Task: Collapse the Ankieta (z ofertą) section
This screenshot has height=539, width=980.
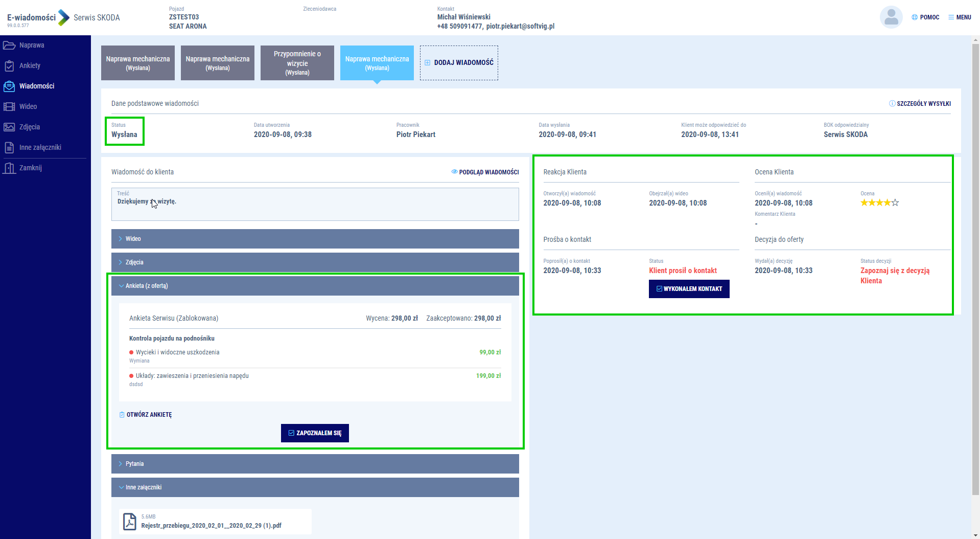Action: (315, 286)
